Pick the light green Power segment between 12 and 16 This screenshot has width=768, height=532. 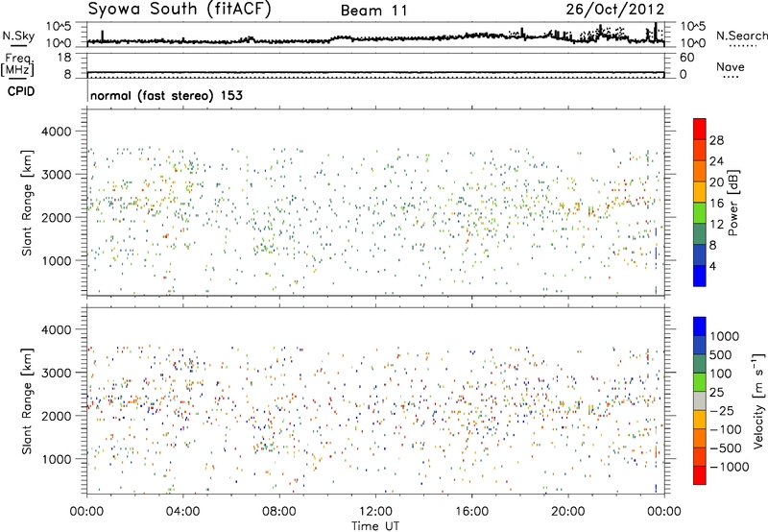pos(700,212)
